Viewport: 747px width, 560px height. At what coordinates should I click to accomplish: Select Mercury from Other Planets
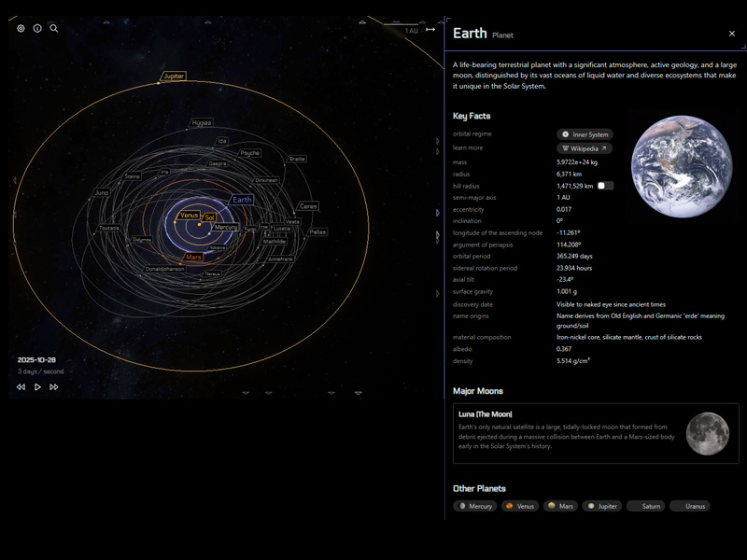click(475, 506)
